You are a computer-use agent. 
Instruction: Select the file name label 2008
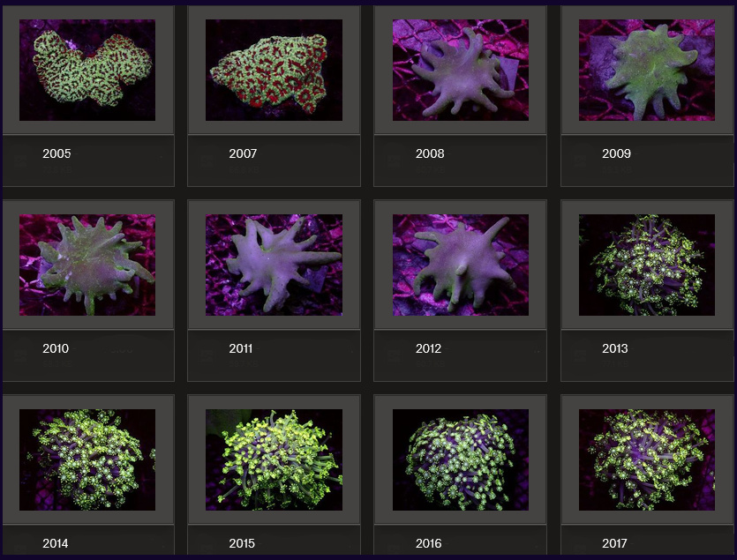[x=430, y=153]
